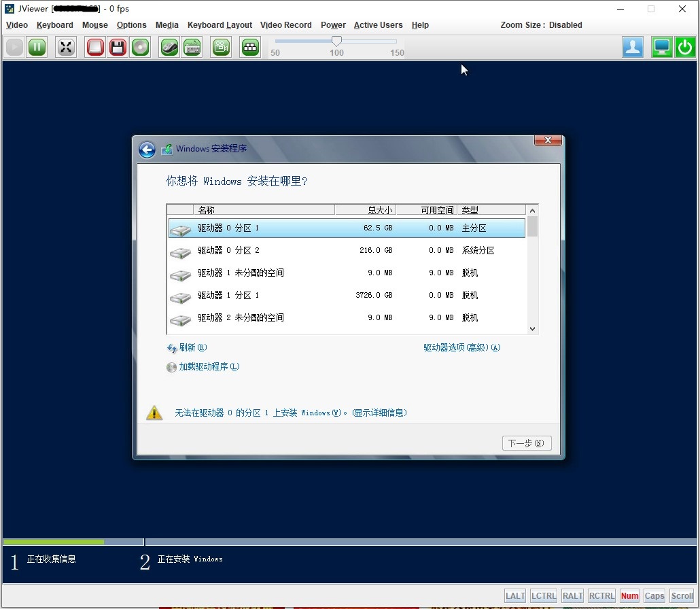The height and width of the screenshot is (609, 700).
Task: Click the yellow warning triangle icon
Action: pos(154,413)
